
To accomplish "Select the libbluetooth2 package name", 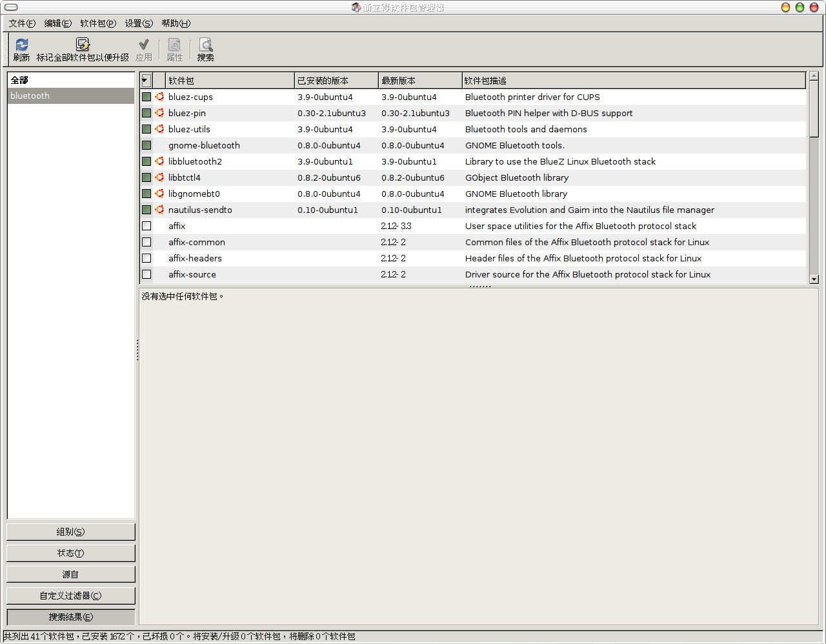I will (195, 161).
